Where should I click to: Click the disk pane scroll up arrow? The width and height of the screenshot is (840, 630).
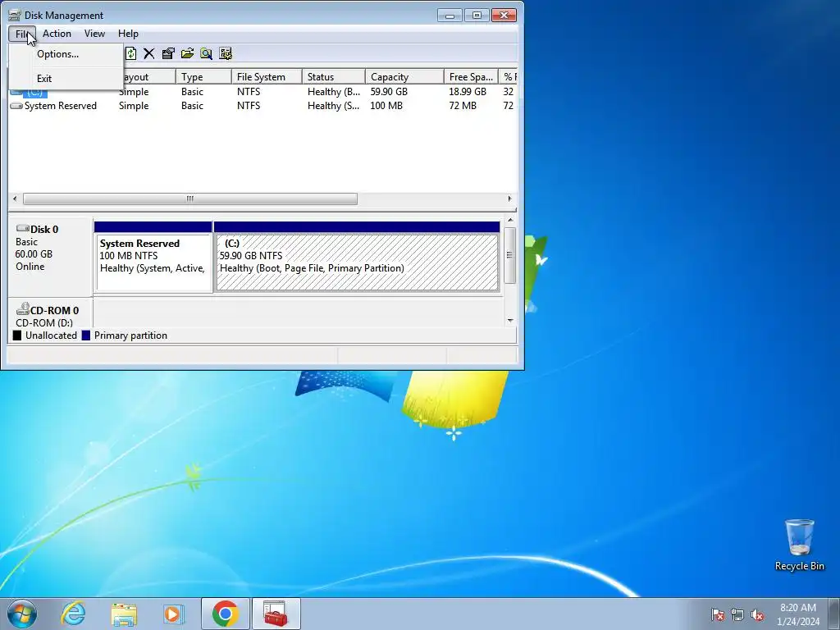tap(510, 220)
